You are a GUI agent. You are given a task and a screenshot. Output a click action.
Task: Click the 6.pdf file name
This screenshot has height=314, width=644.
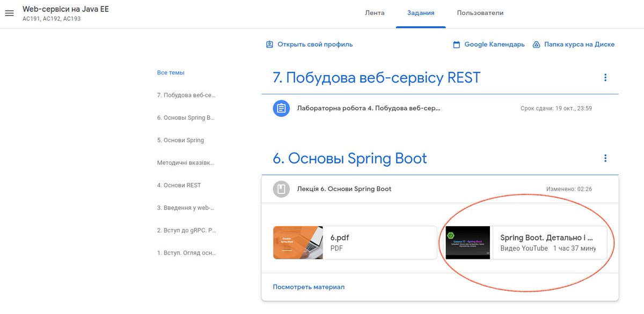pyautogui.click(x=340, y=238)
